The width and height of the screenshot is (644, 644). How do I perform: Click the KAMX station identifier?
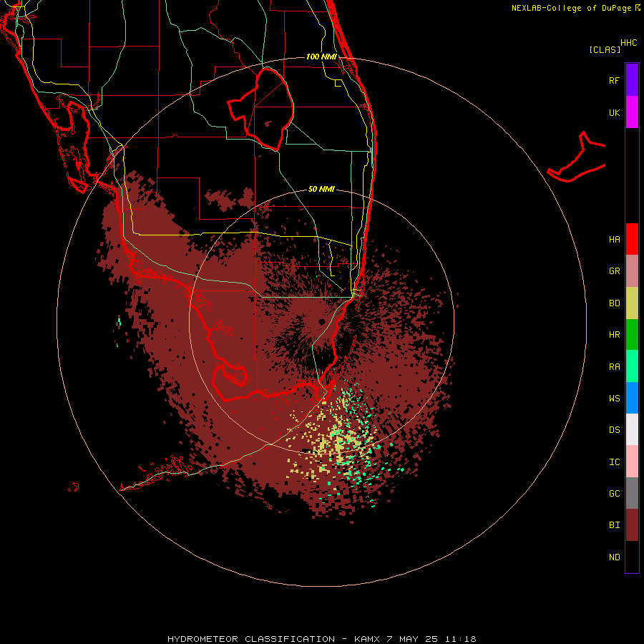pos(367,639)
